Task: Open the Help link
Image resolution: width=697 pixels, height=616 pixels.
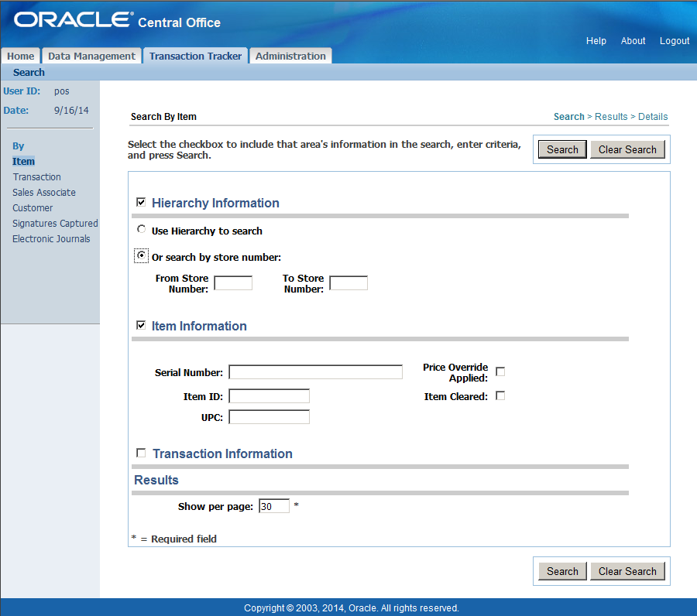Action: 596,41
